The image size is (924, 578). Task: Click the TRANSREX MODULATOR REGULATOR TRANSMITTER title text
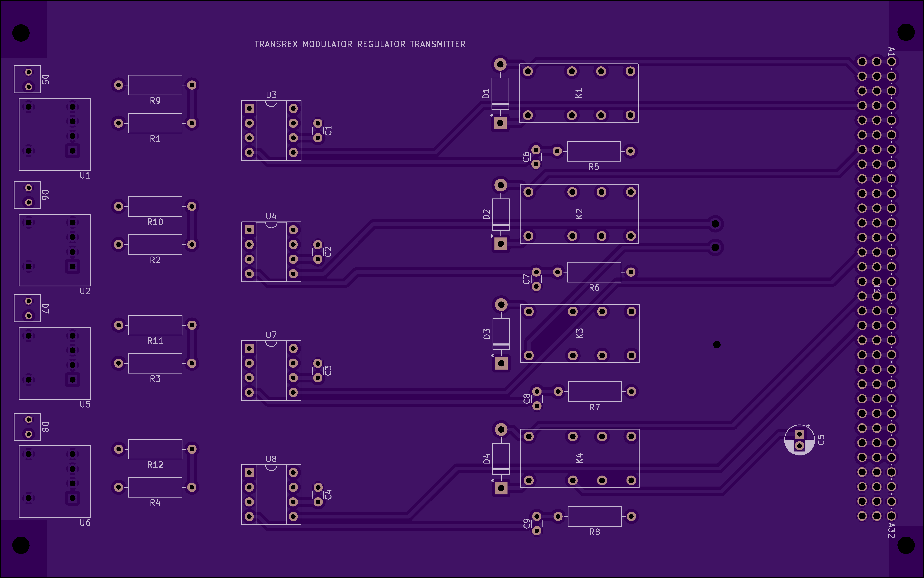[x=360, y=44]
